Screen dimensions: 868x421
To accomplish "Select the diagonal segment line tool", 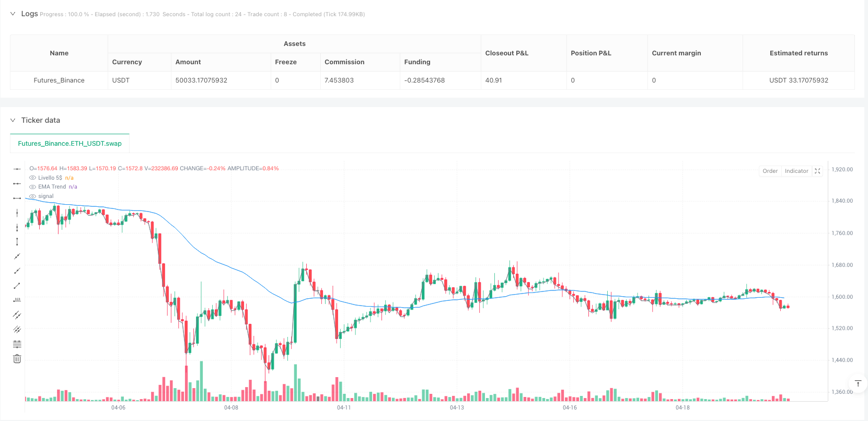I will point(17,286).
